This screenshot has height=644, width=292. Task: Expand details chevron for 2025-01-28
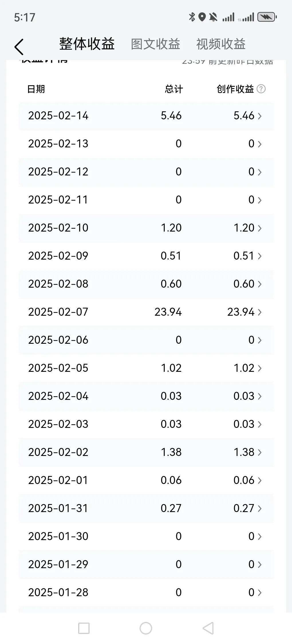[260, 593]
